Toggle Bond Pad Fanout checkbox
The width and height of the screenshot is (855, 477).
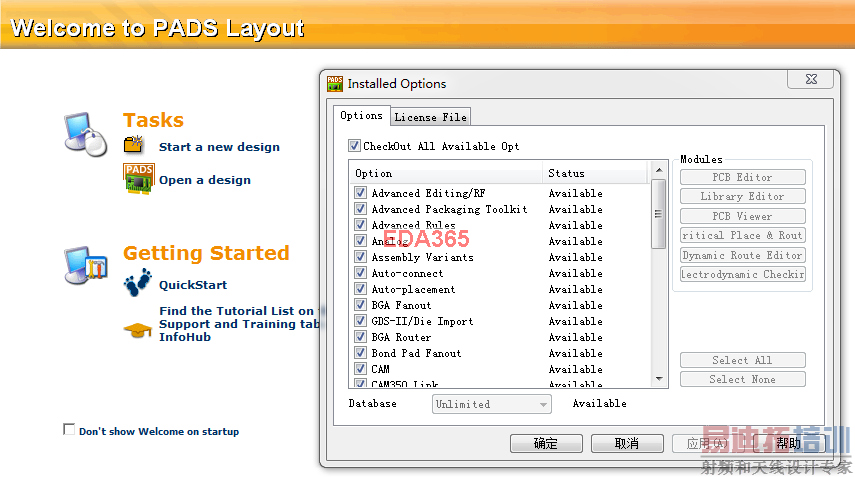(x=360, y=352)
